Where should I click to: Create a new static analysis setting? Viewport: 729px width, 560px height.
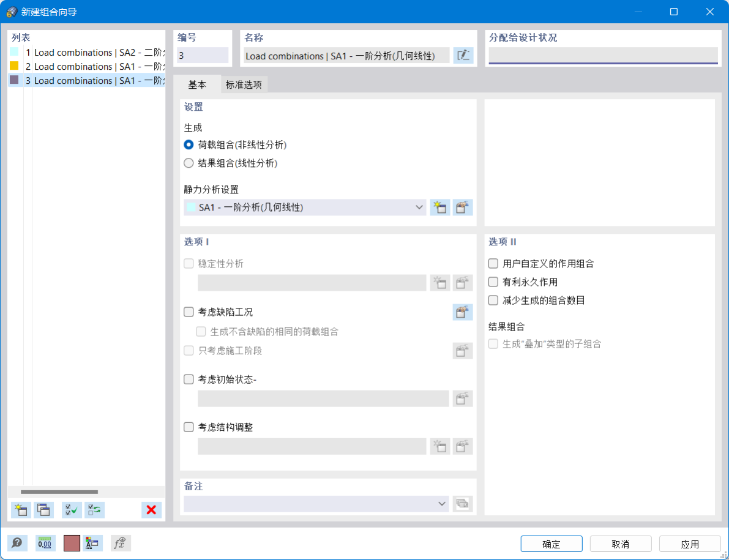[439, 207]
